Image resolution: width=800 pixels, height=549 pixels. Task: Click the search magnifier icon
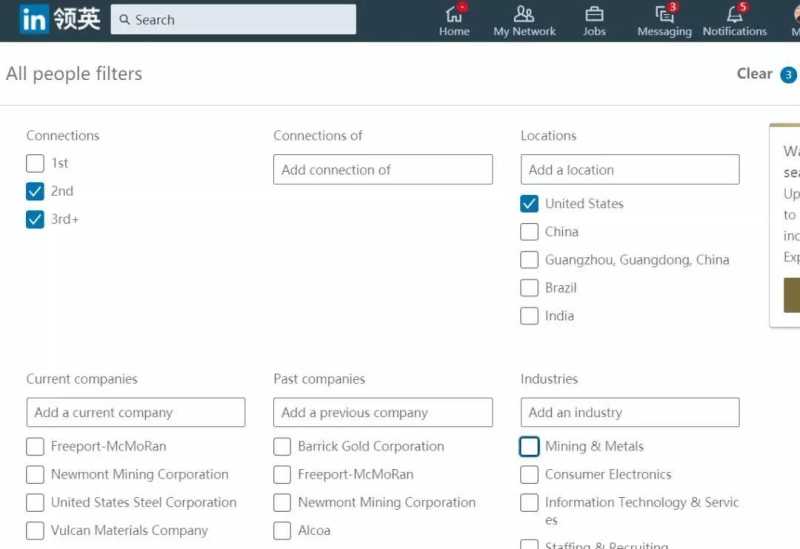[124, 20]
